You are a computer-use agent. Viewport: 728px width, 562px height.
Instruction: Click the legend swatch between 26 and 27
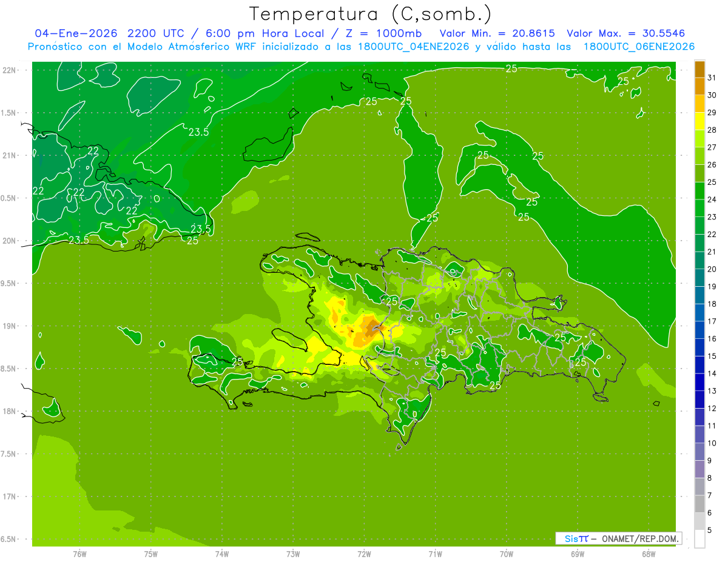point(699,156)
